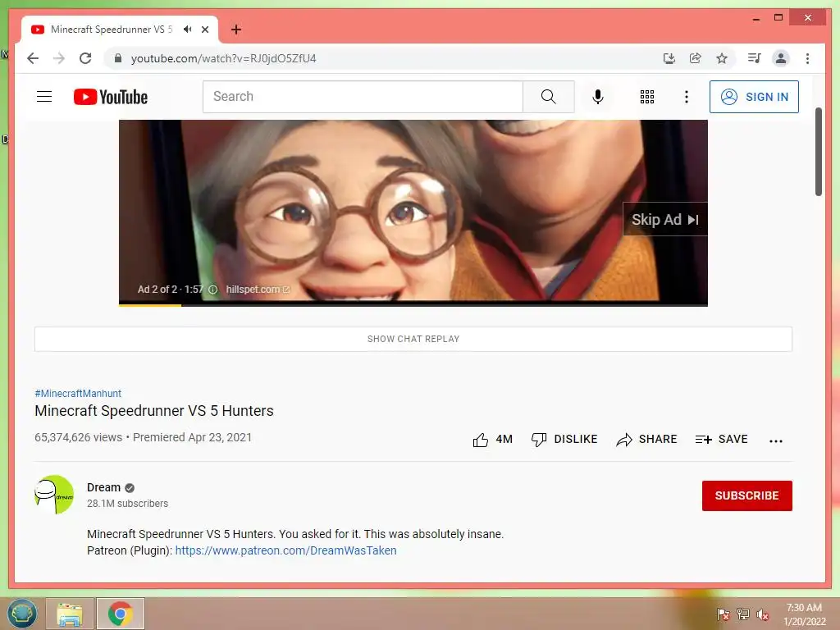Screen dimensions: 840x630
Task: Open YouTube settings three-dot menu
Action: [687, 97]
